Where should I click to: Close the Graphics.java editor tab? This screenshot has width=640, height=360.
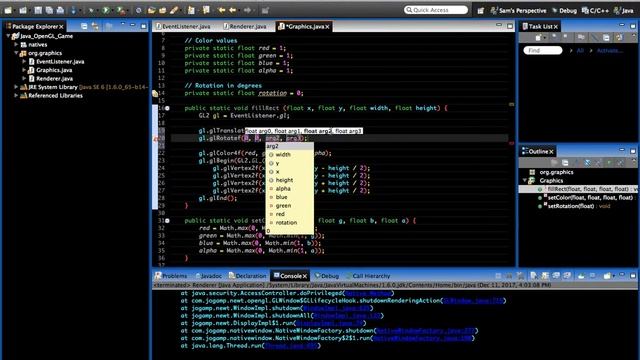327,27
